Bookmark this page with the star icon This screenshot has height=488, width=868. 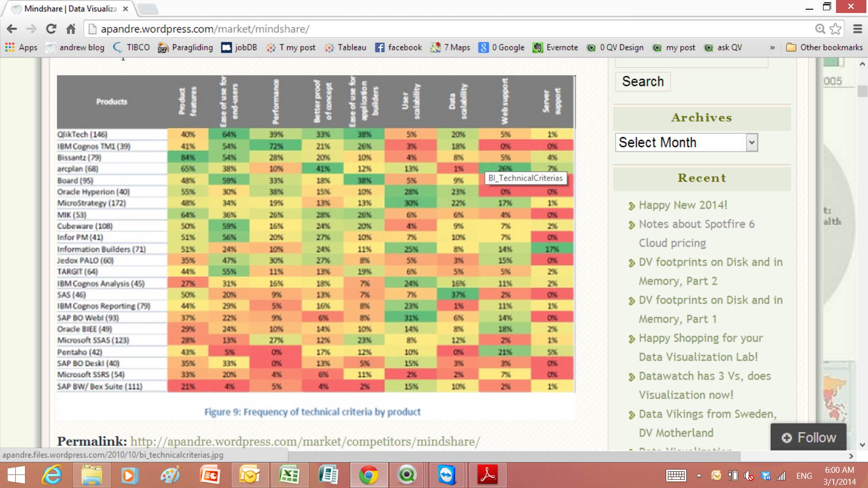(x=835, y=29)
